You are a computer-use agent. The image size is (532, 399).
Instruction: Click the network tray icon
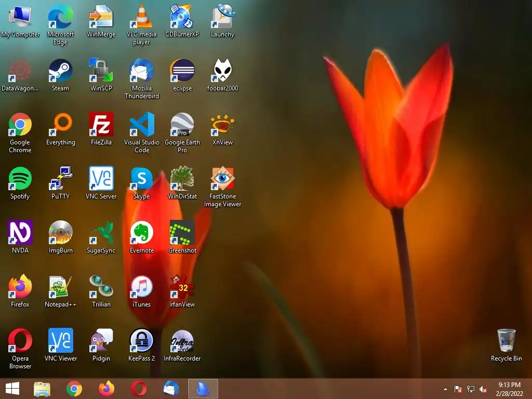(x=471, y=389)
